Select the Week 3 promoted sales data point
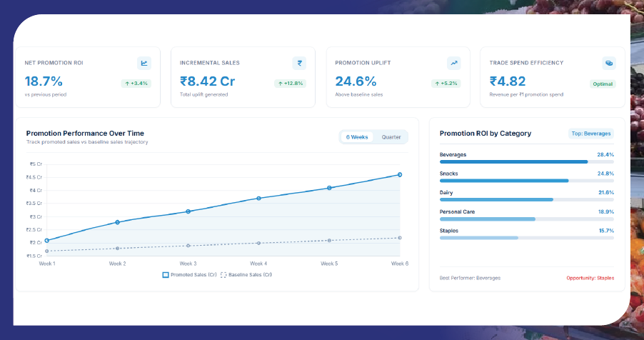 pos(188,211)
